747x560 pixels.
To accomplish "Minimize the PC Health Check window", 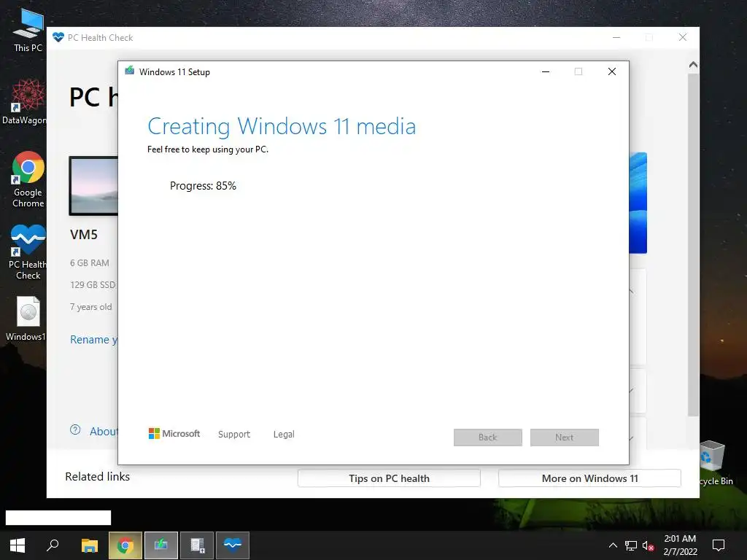I will [616, 37].
